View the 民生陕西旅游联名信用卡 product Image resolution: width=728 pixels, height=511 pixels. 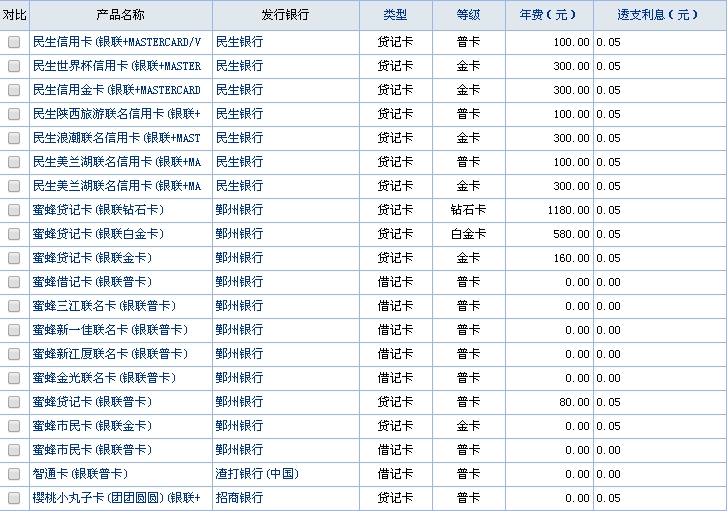coord(117,114)
